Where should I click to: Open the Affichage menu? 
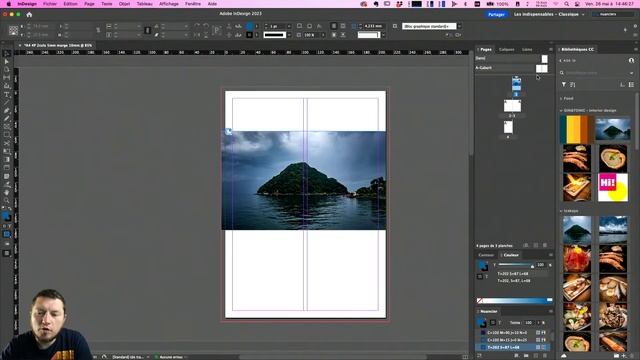(169, 4)
